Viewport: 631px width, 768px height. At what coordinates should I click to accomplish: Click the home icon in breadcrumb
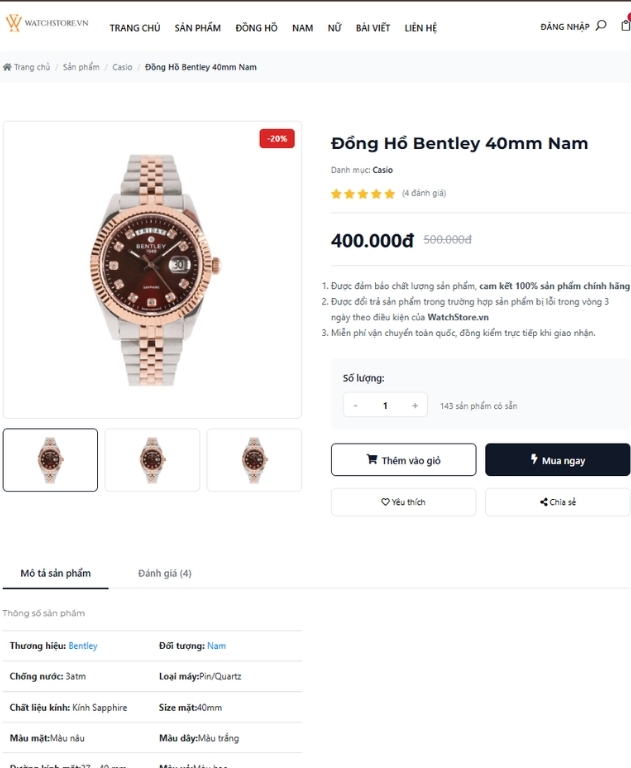(x=7, y=67)
